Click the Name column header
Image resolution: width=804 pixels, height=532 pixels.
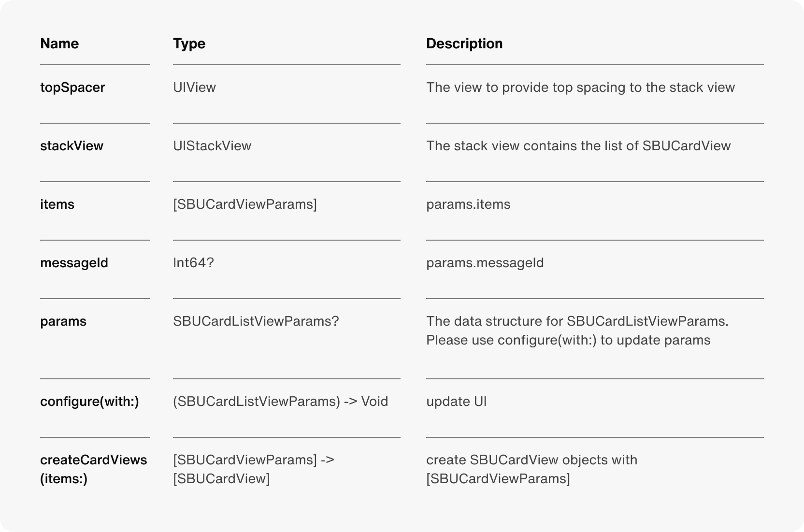59,43
